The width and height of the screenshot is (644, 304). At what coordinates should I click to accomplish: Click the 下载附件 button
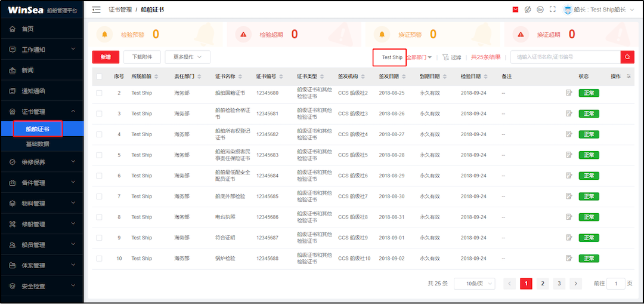(142, 57)
